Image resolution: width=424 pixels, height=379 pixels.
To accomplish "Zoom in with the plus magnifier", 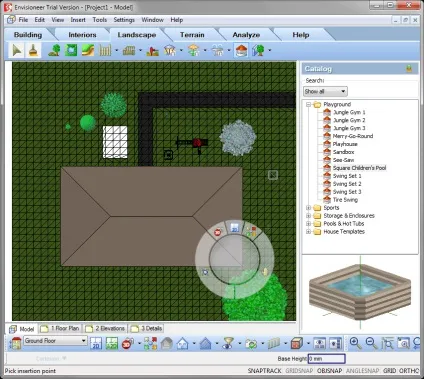I will [x=355, y=343].
